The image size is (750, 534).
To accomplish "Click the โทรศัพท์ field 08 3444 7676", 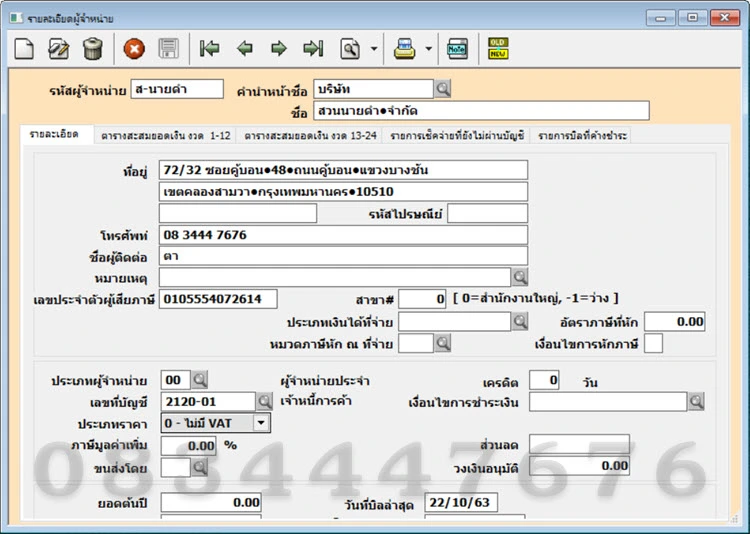I will [x=343, y=235].
